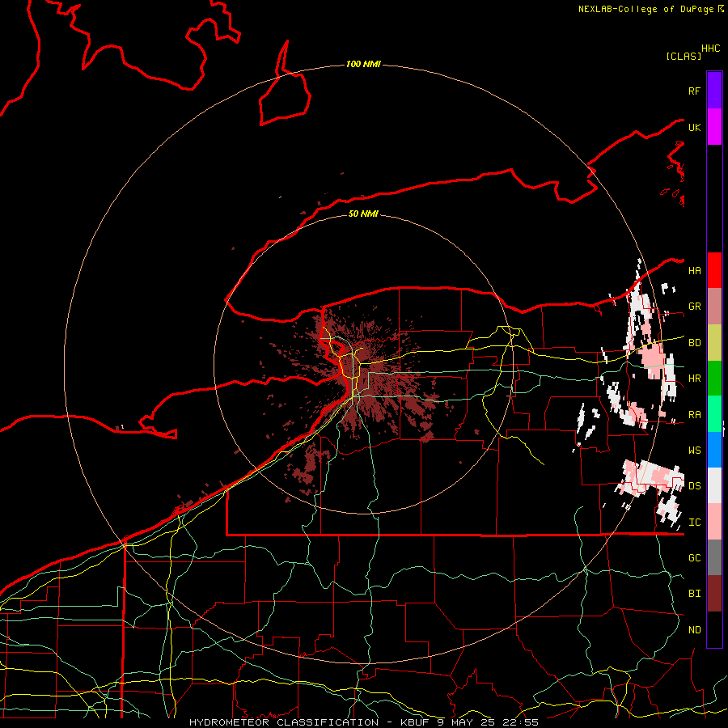Pick the "RA" legend label
The image size is (728, 728).
pyautogui.click(x=694, y=415)
